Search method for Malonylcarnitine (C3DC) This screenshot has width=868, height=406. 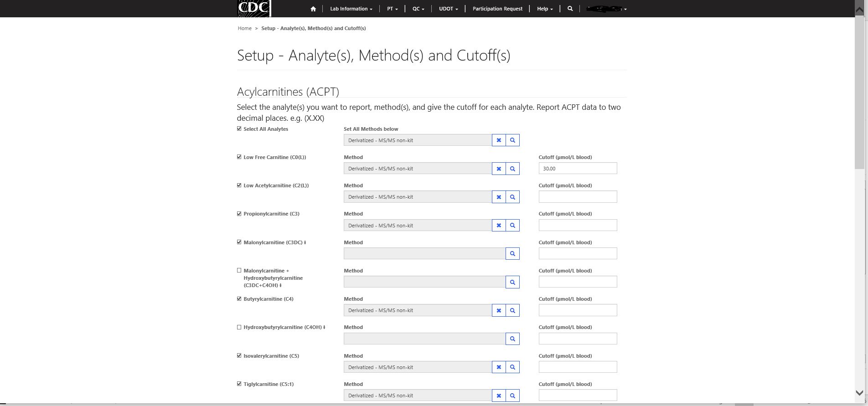(512, 254)
